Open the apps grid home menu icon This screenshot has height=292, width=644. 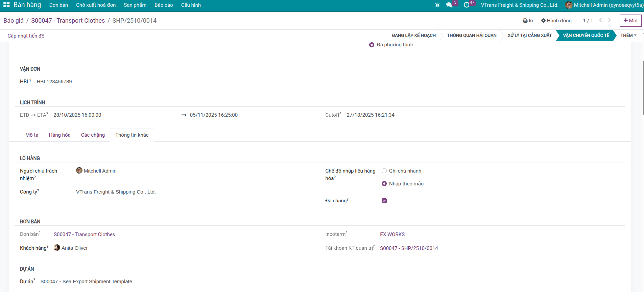coord(6,5)
